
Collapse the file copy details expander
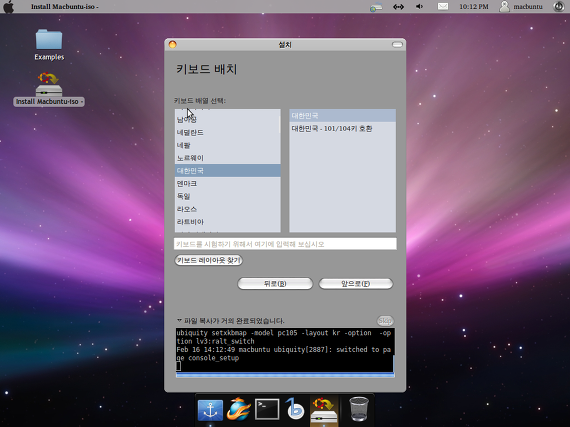click(x=179, y=321)
